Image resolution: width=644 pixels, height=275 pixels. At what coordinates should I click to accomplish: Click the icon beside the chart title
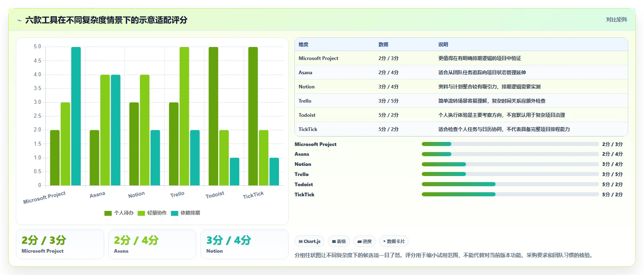[19, 20]
